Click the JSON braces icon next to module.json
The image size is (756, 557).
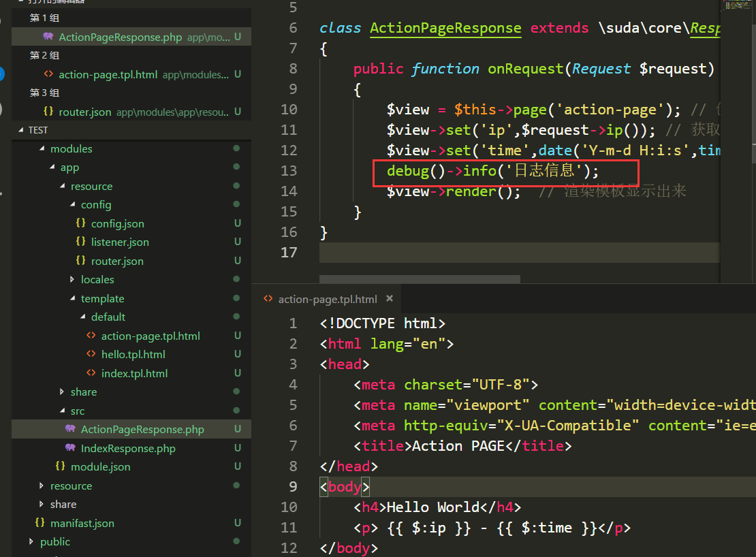pos(60,466)
